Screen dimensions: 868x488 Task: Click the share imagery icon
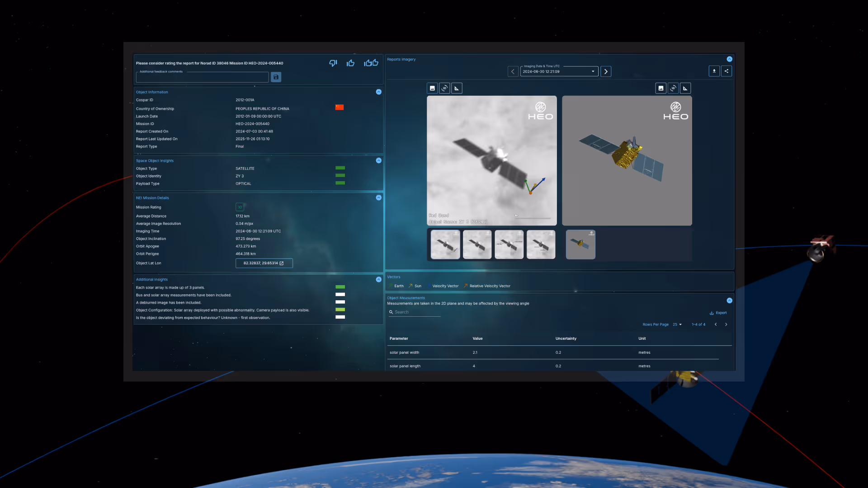[x=726, y=71]
